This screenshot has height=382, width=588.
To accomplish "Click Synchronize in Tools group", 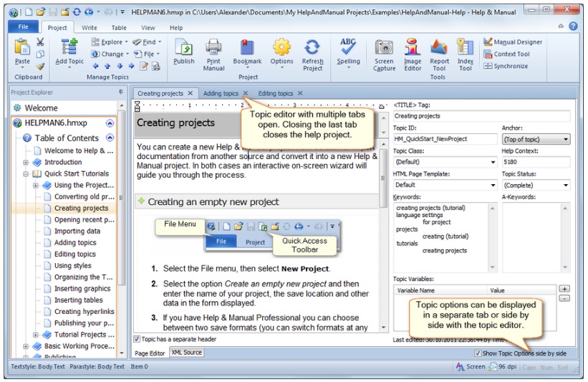I will coord(506,66).
